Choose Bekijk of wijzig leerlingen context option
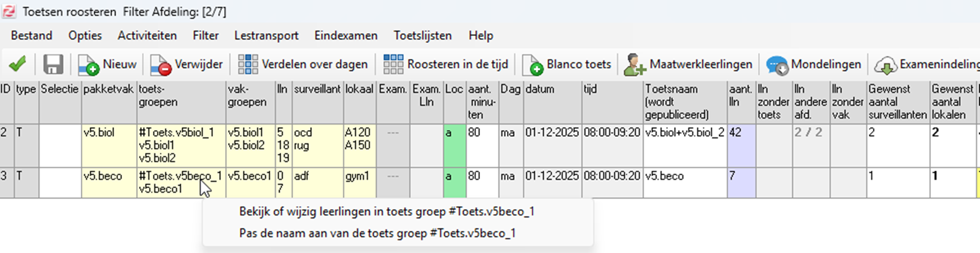This screenshot has height=253, width=980. coord(387,211)
